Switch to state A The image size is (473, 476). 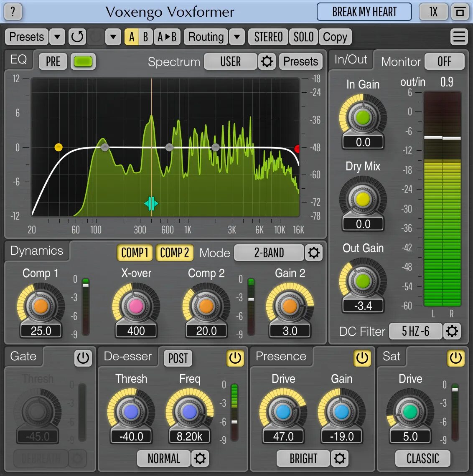tap(131, 37)
